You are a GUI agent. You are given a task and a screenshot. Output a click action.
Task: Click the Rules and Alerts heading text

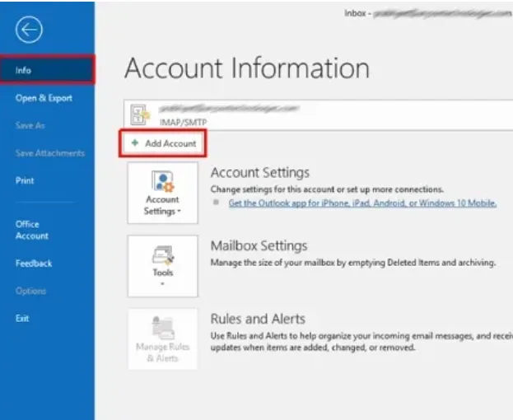click(258, 319)
